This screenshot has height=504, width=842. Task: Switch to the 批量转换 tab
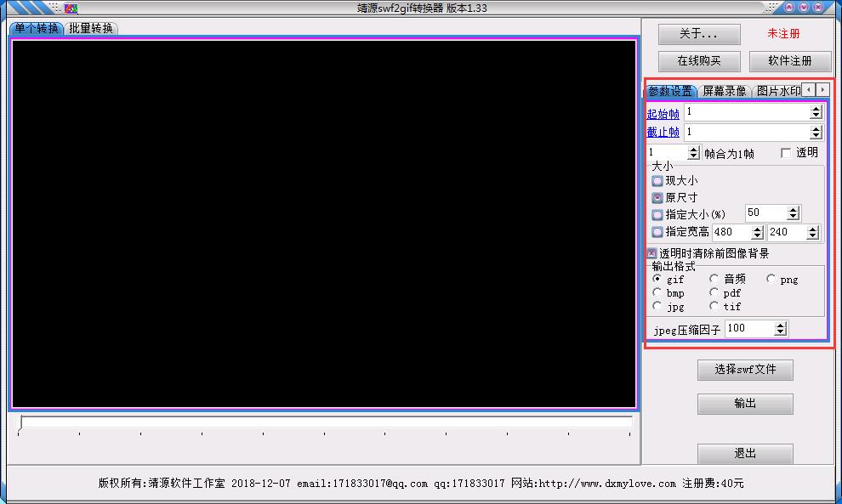[x=91, y=28]
